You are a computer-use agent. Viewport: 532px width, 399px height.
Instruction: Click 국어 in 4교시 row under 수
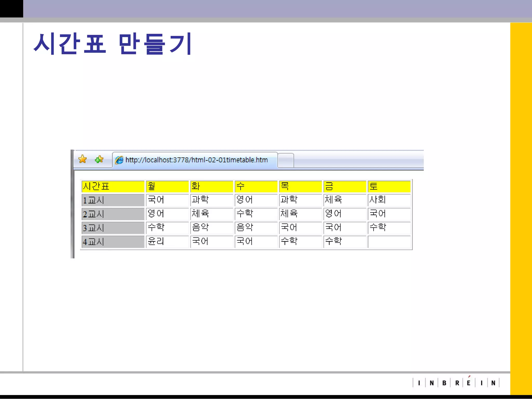click(x=256, y=242)
